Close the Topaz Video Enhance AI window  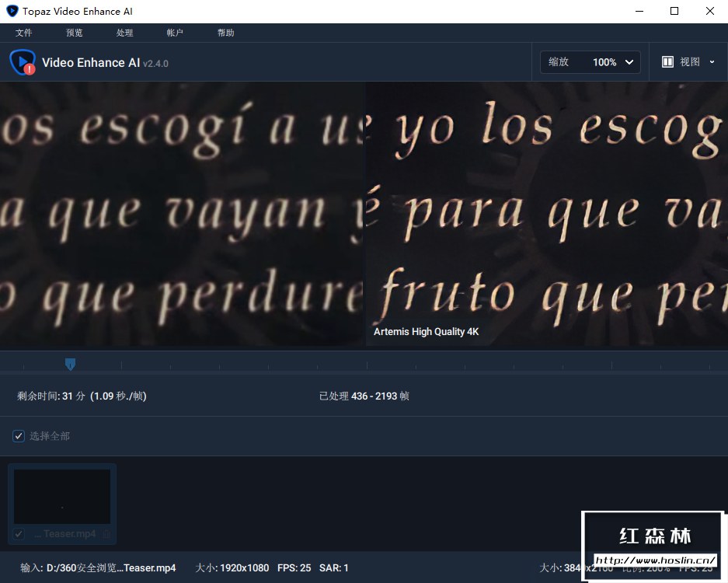point(710,11)
